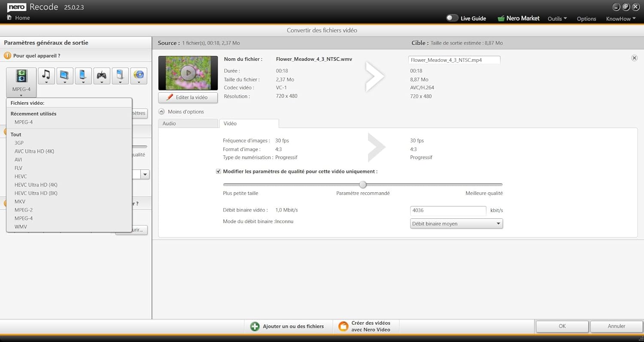Screen dimensions: 644x342
Task: Click the 'Ajouter un ou des fichiers' button
Action: click(x=288, y=326)
